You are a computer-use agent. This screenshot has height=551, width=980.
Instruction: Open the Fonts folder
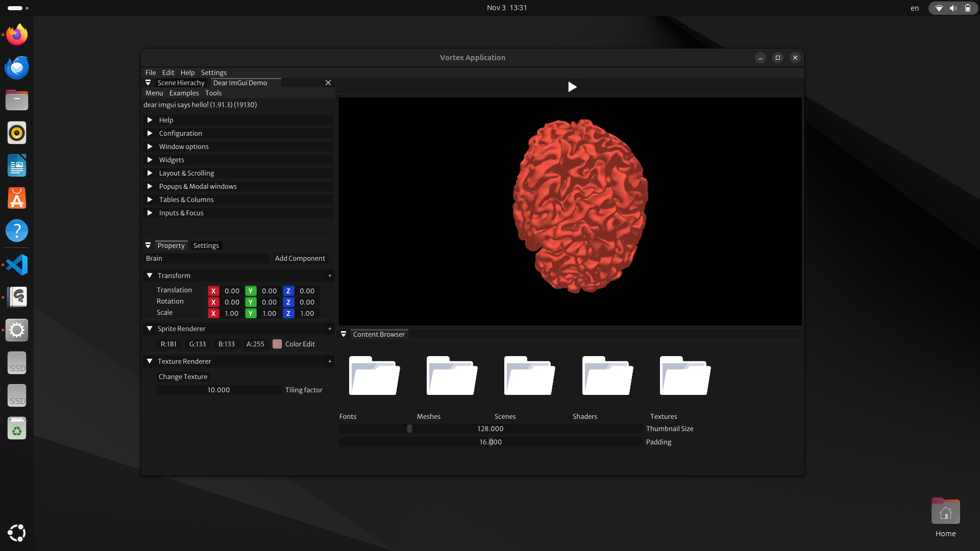[x=374, y=375]
